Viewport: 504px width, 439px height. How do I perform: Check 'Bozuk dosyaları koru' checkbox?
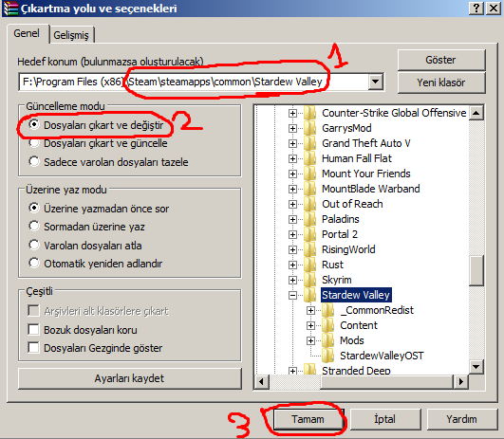pyautogui.click(x=34, y=330)
